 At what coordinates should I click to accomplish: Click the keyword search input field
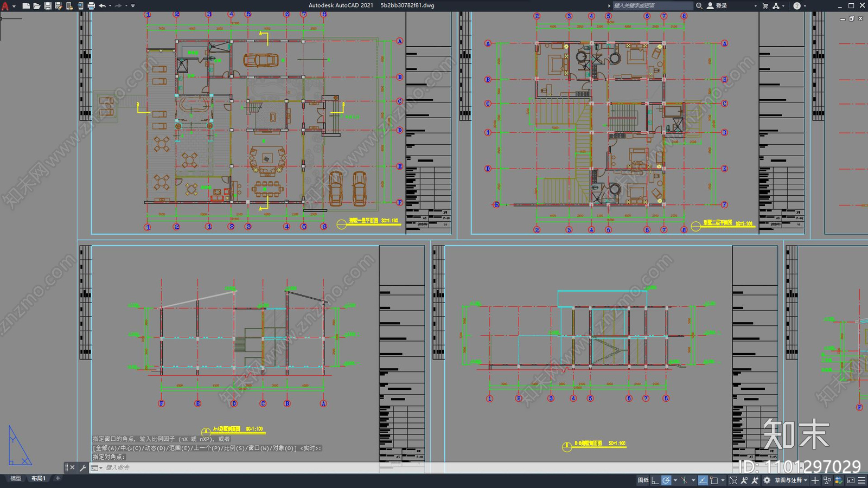pyautogui.click(x=652, y=5)
